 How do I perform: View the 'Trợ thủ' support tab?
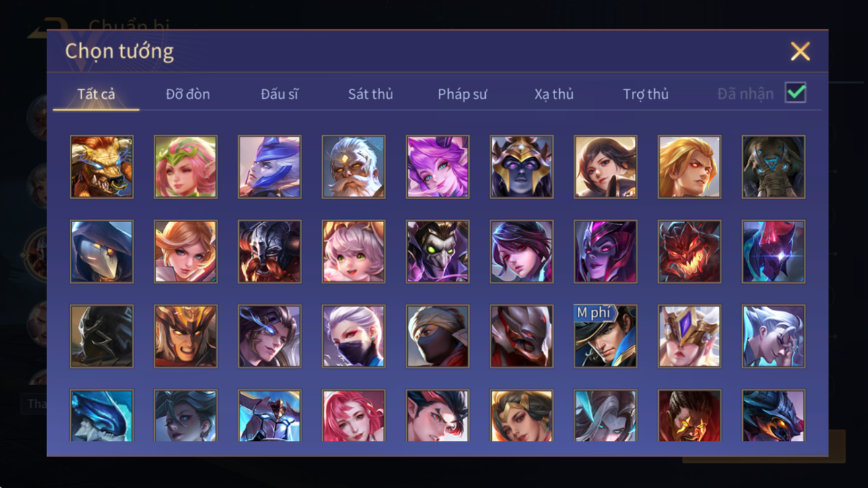[645, 94]
